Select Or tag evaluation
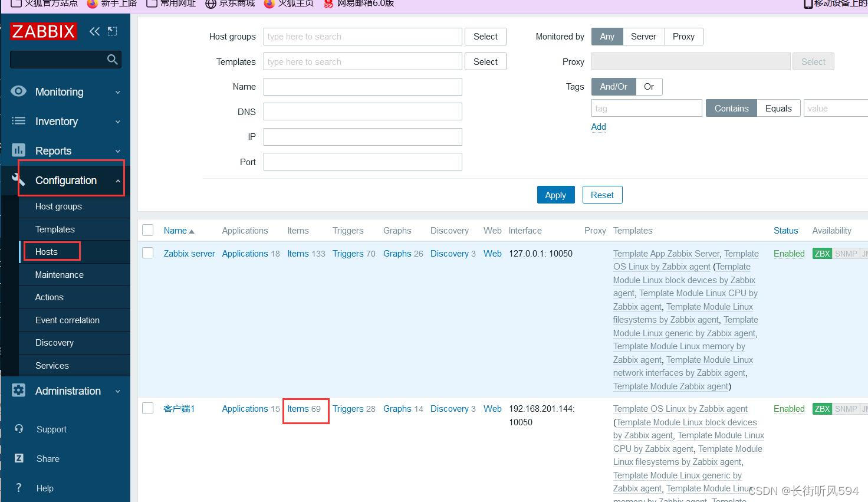The width and height of the screenshot is (868, 502). [x=649, y=87]
